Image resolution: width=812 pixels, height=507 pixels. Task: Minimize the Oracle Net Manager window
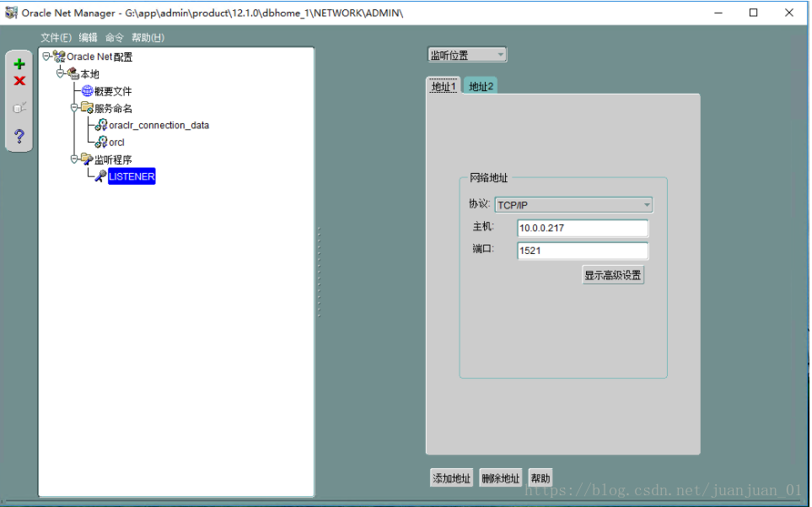tap(718, 13)
